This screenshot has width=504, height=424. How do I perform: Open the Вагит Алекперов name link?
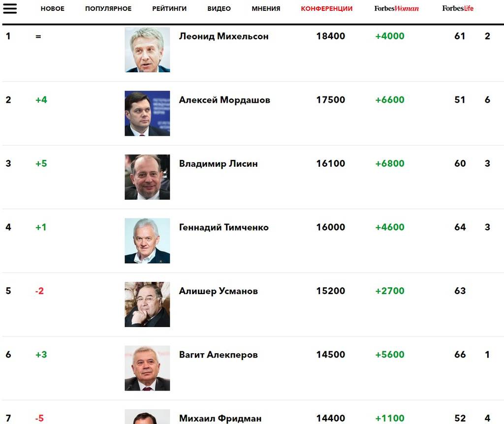[218, 355]
